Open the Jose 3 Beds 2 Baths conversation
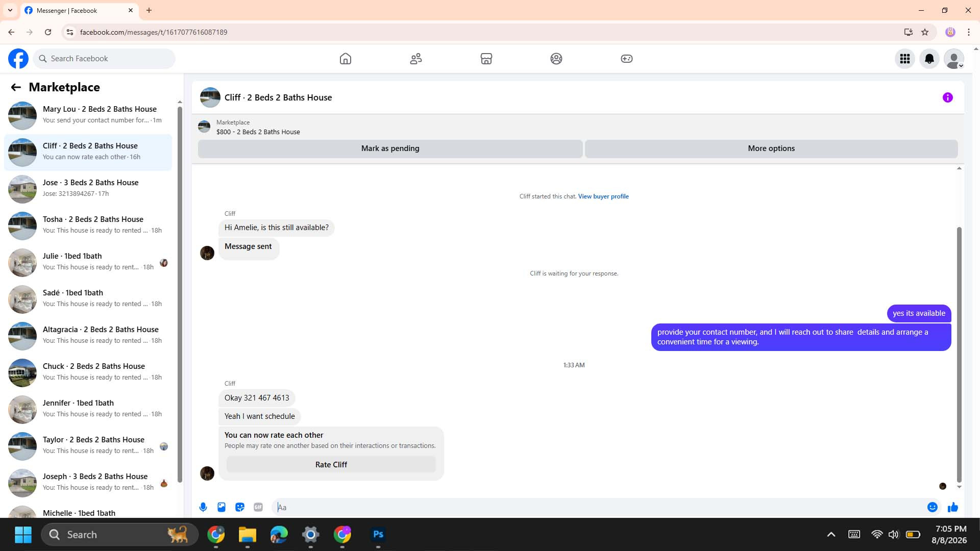The height and width of the screenshot is (551, 980). 88,189
